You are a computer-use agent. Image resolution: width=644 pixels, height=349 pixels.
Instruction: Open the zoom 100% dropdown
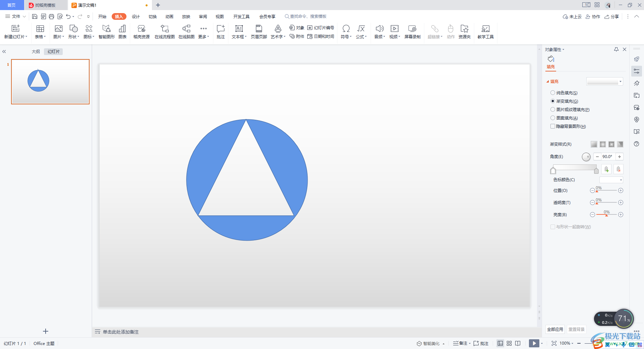pos(567,343)
